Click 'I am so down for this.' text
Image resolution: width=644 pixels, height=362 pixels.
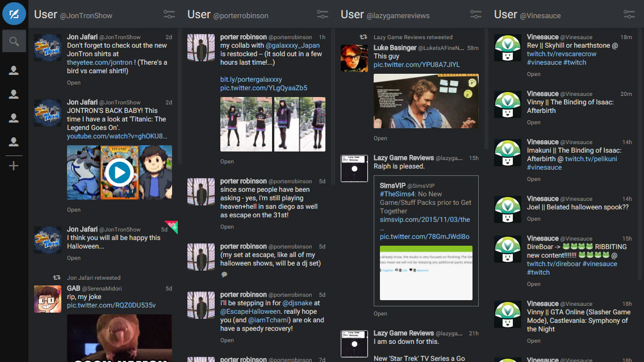[406, 342]
